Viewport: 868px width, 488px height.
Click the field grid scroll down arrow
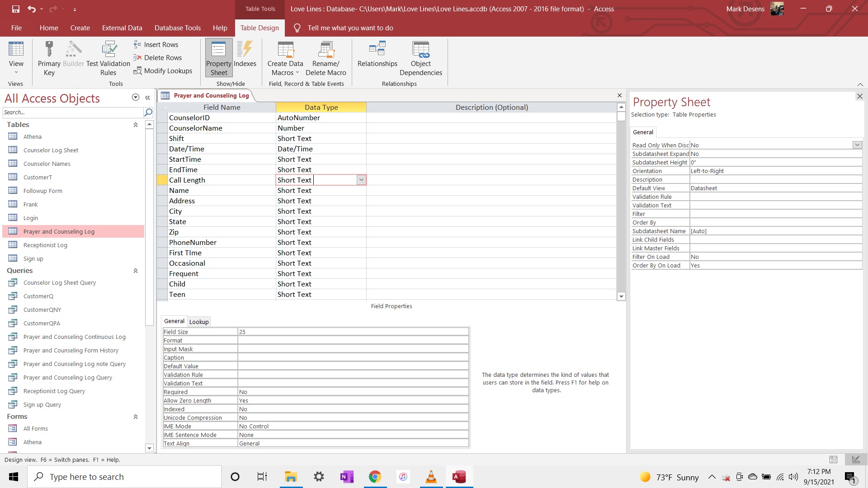[x=621, y=296]
